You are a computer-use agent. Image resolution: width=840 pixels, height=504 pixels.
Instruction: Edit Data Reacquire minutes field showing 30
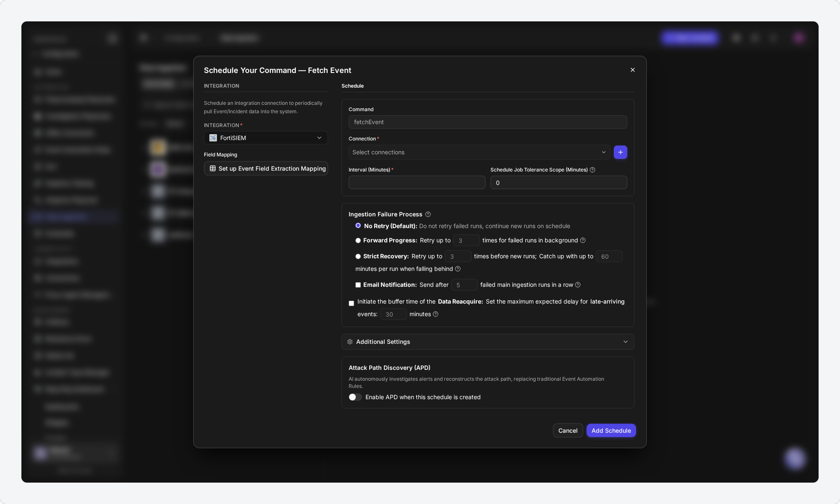coord(393,314)
